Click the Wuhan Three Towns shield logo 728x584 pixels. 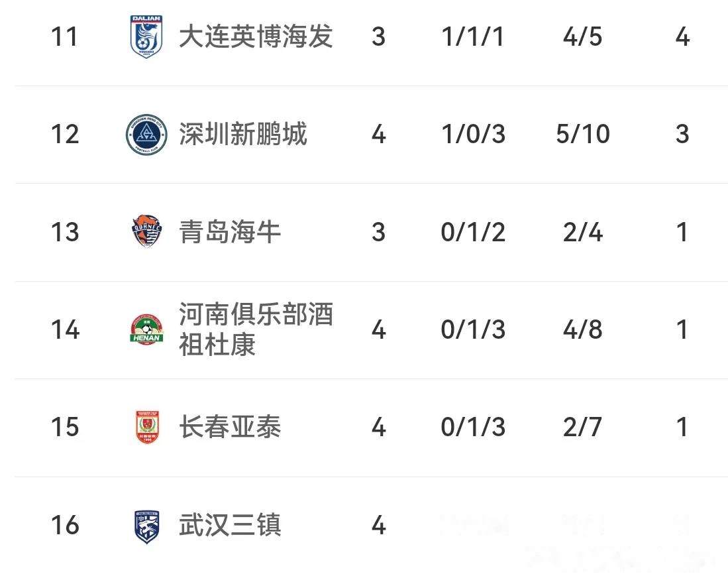(146, 526)
